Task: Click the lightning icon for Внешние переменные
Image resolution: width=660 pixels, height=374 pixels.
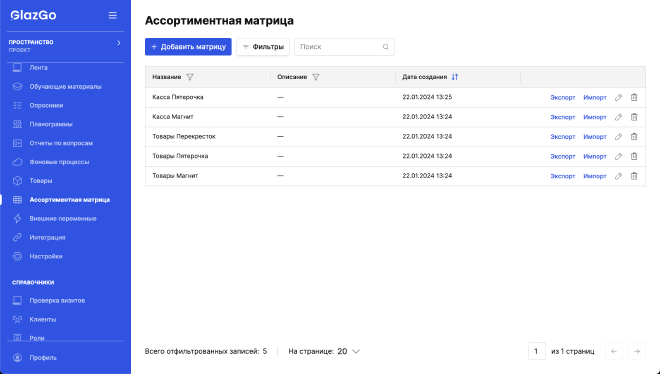Action: pyautogui.click(x=17, y=219)
